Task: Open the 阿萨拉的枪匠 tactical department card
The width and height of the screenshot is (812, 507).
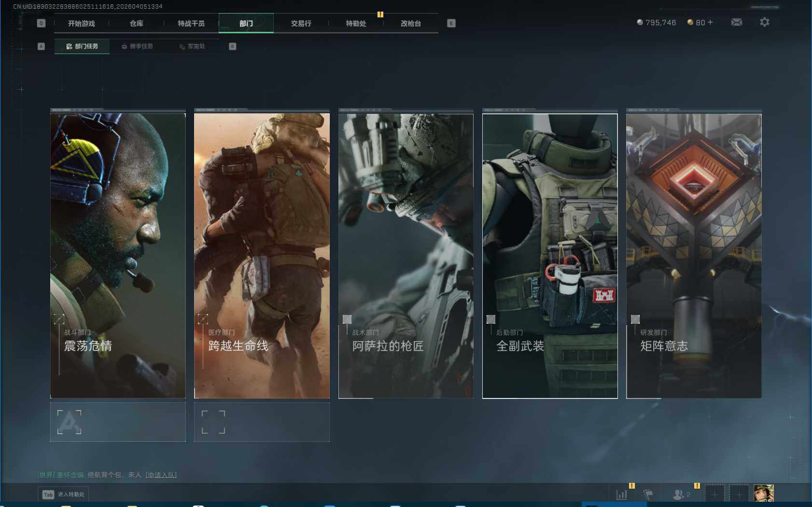Action: tap(406, 256)
